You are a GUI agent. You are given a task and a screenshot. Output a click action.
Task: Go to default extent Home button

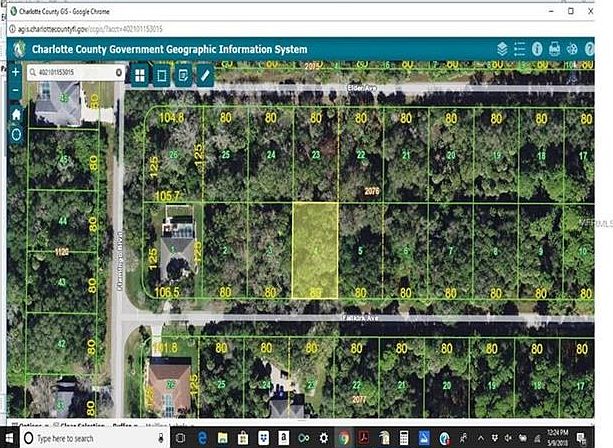click(16, 115)
